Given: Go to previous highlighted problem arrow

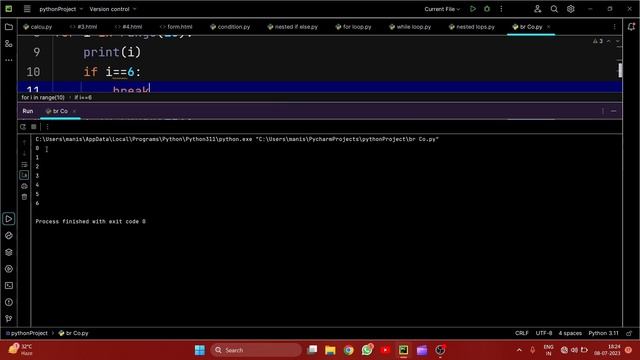Looking at the screenshot, I should pos(609,41).
